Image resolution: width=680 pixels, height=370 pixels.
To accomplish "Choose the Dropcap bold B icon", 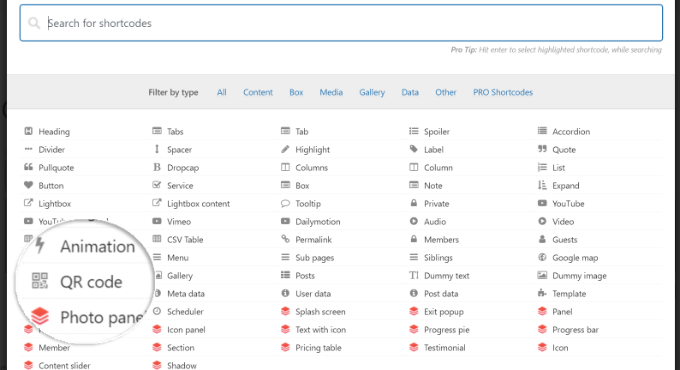I will tap(157, 167).
